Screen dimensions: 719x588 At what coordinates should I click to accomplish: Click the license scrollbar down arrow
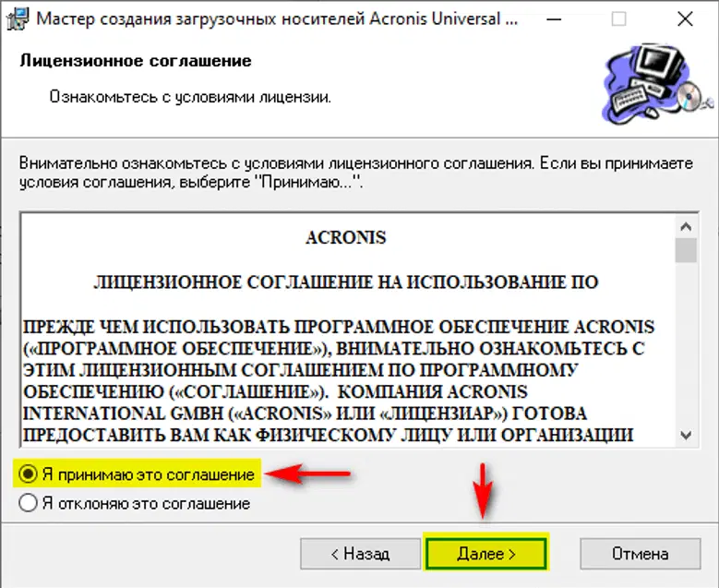pyautogui.click(x=686, y=435)
